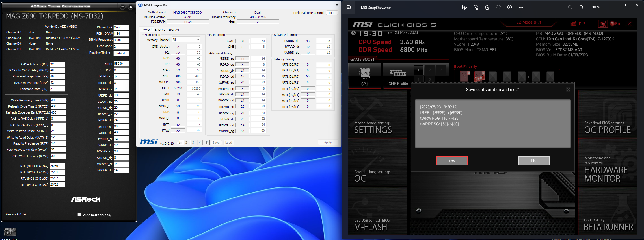Click the BIOS search magnifier icon
Image resolution: width=644 pixels, height=240 pixels.
603,24
